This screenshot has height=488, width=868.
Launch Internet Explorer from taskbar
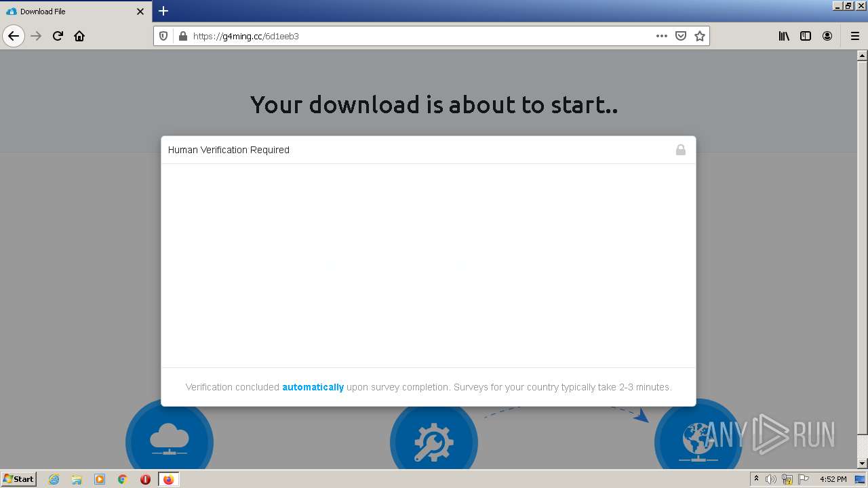coord(54,479)
